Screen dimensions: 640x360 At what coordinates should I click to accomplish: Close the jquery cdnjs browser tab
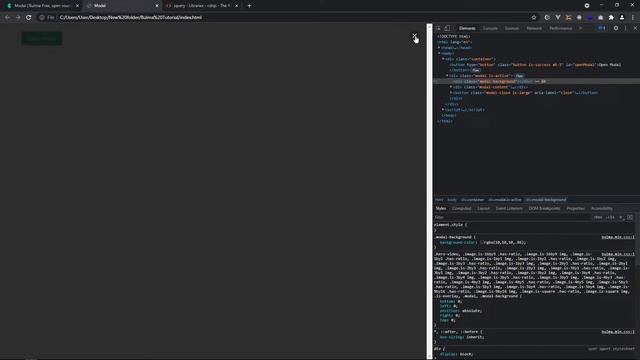tap(236, 6)
